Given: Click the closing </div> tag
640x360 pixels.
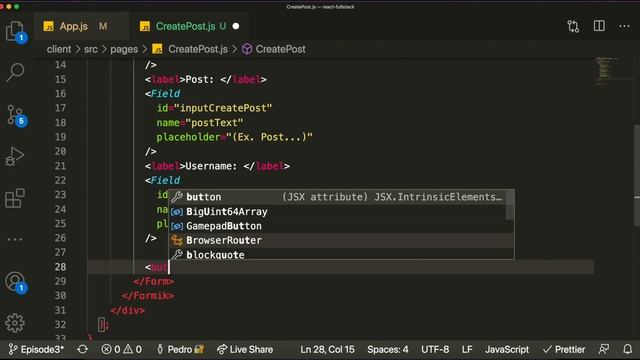Looking at the screenshot, I should click(127, 310).
